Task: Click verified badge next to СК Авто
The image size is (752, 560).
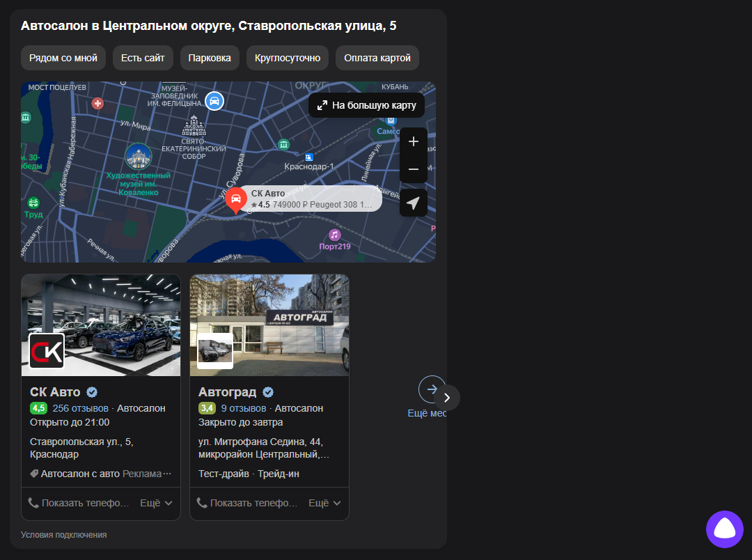Action: tap(92, 393)
